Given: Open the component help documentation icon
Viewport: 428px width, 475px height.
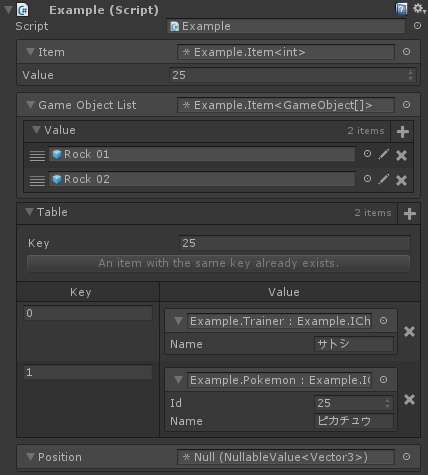Looking at the screenshot, I should click(401, 9).
